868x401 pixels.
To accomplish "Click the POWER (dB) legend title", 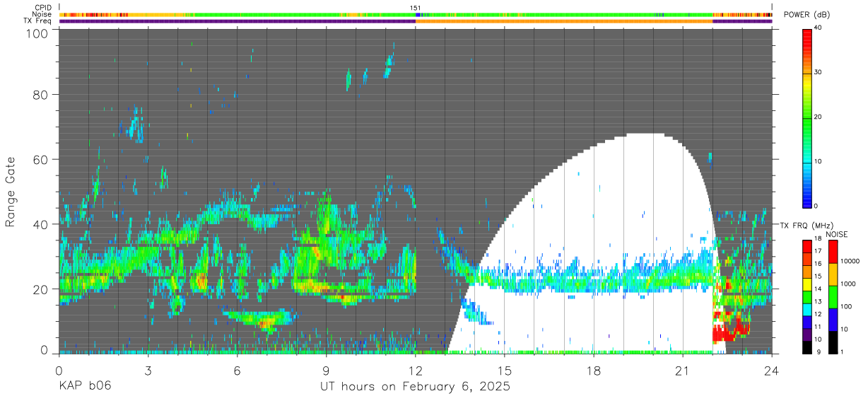I will [x=807, y=15].
